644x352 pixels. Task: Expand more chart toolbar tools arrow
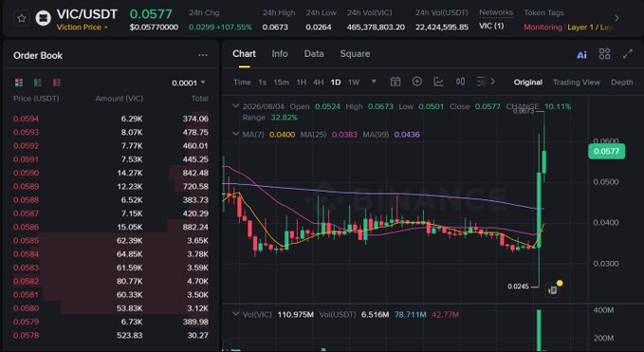(x=493, y=82)
